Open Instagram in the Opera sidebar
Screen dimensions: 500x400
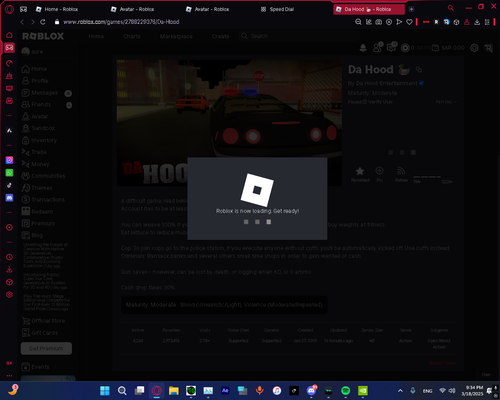(9, 160)
